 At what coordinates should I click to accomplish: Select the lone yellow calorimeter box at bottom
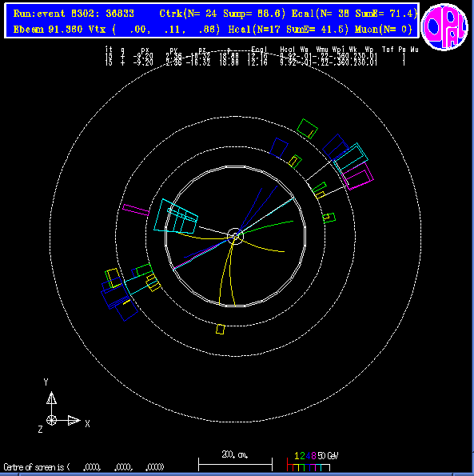tap(221, 330)
